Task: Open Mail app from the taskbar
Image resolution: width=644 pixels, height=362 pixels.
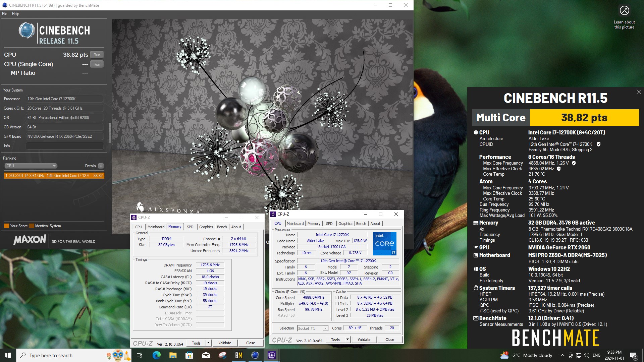Action: (206, 355)
